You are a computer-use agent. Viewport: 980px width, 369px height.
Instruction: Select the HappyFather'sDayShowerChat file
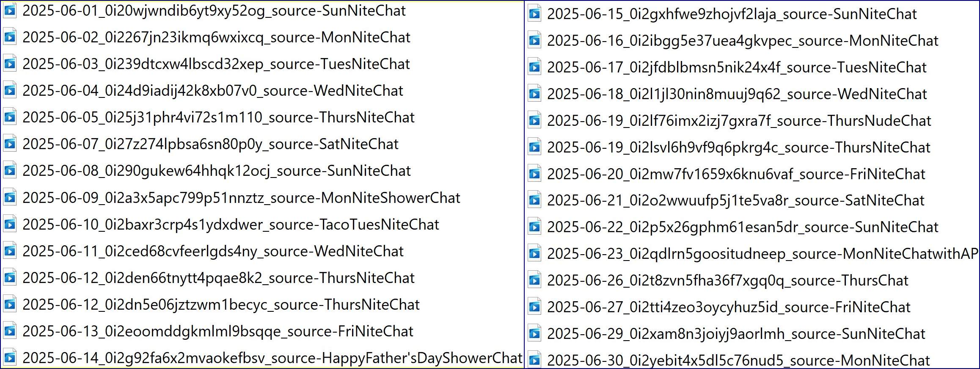point(272,358)
